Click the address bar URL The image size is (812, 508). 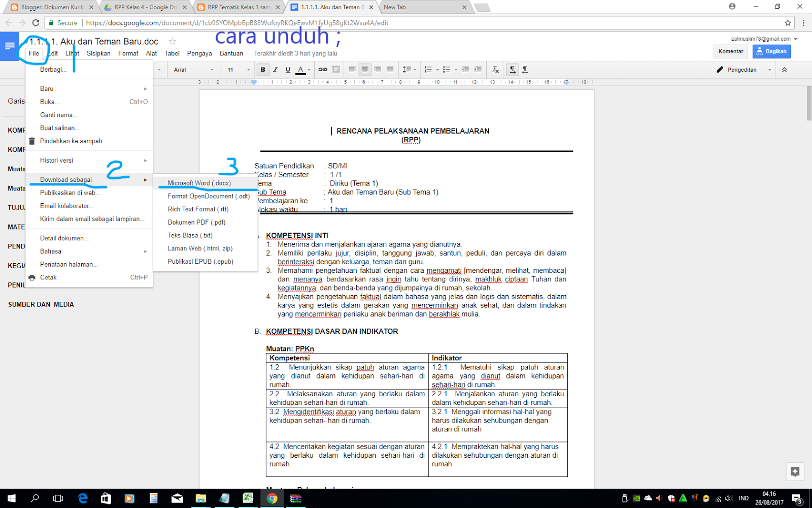pos(237,23)
